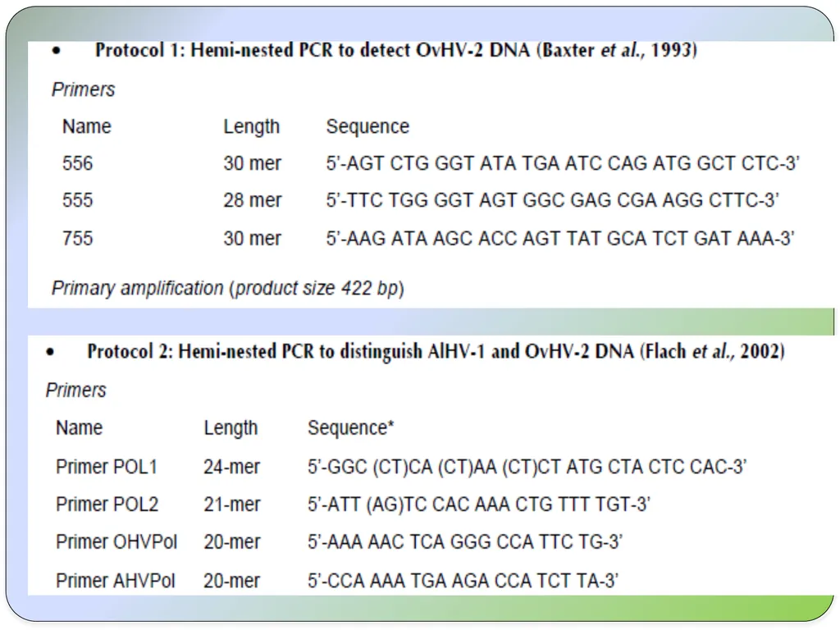840x630 pixels.
Task: Click the second 'Primers' italic label
Action: (x=76, y=390)
